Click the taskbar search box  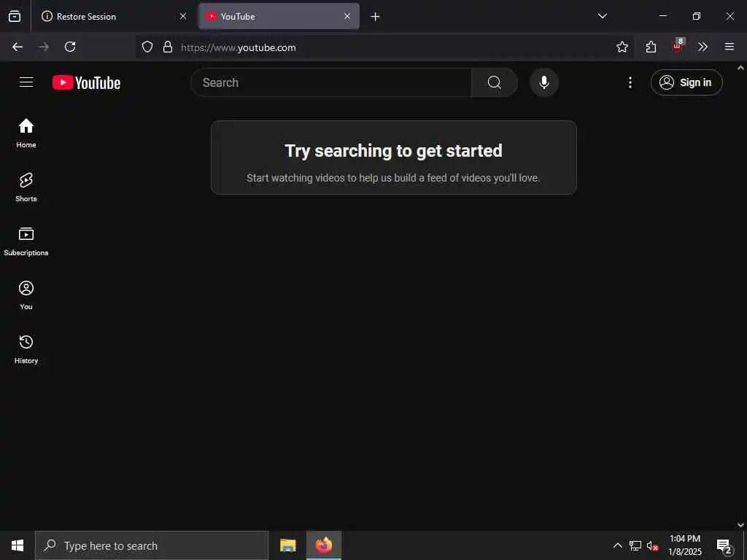click(152, 545)
